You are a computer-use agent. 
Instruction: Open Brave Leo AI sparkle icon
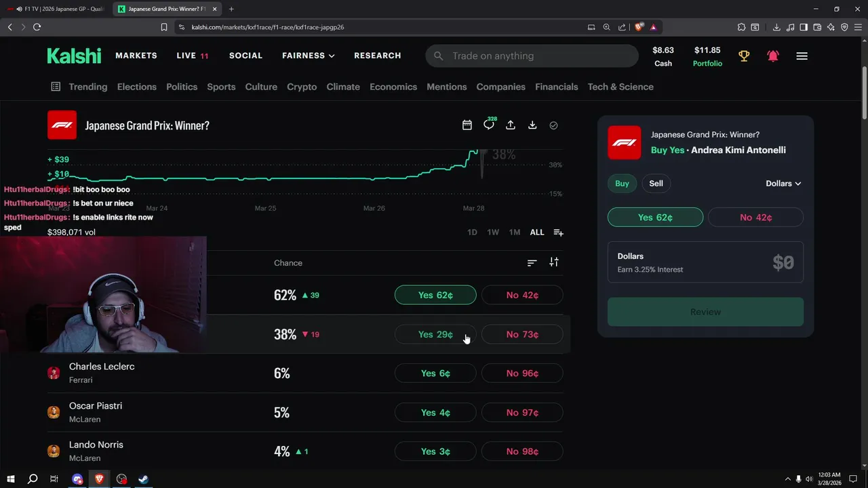831,27
